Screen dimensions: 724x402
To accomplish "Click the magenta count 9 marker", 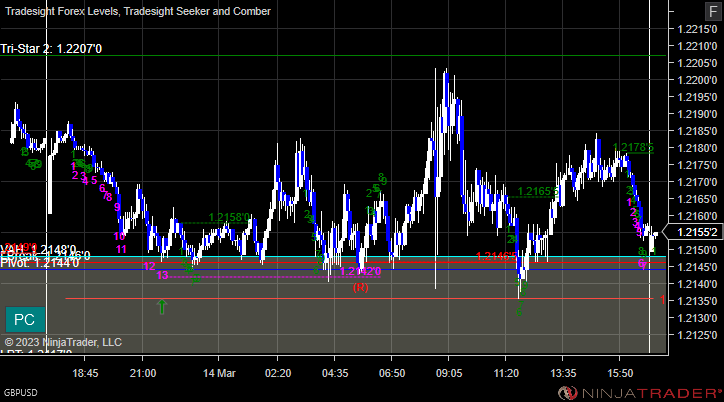I will click(x=117, y=207).
